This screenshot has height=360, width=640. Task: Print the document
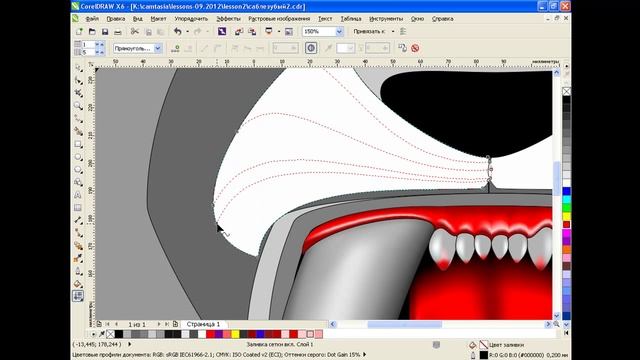(x=118, y=31)
